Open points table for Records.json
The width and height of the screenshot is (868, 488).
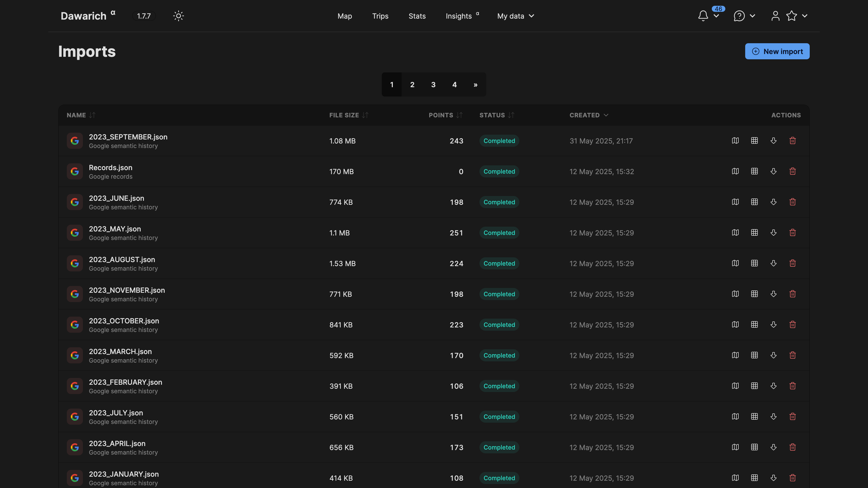click(754, 171)
